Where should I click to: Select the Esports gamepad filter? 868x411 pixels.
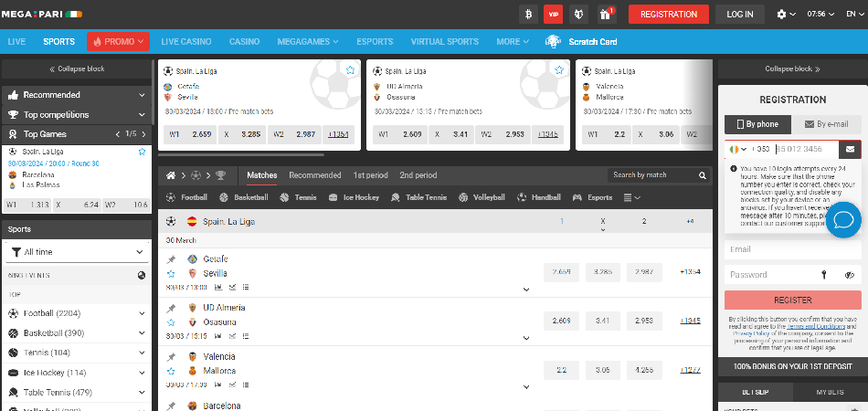[x=592, y=197]
